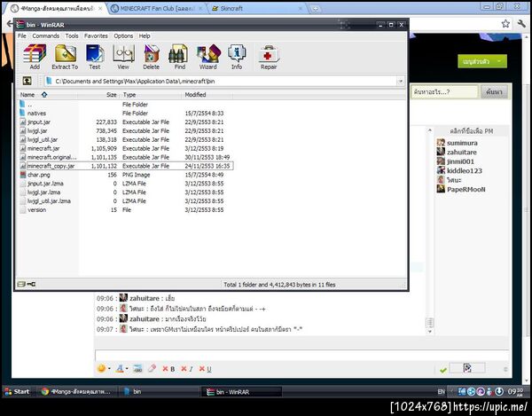The width and height of the screenshot is (532, 416).
Task: Open browser wrench settings menu
Action: (521, 23)
